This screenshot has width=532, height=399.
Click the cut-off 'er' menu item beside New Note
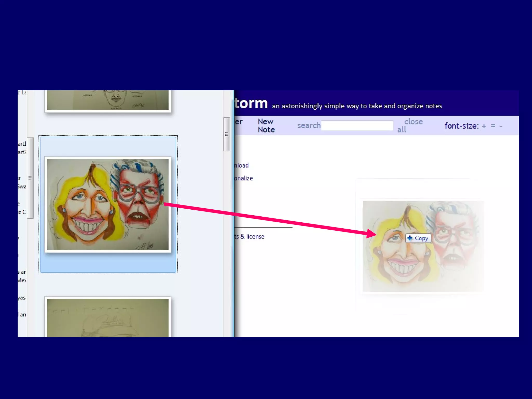coord(238,122)
